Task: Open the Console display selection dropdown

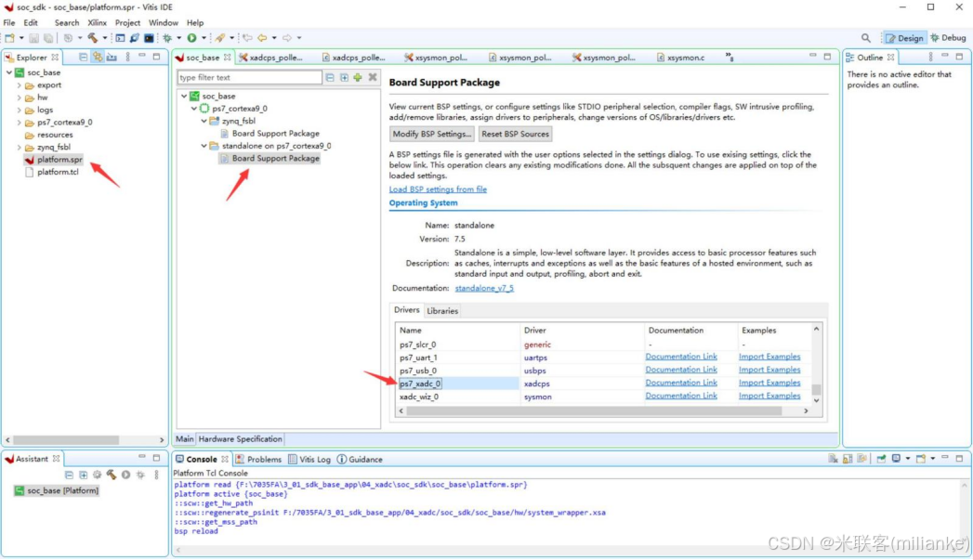Action: [x=907, y=459]
